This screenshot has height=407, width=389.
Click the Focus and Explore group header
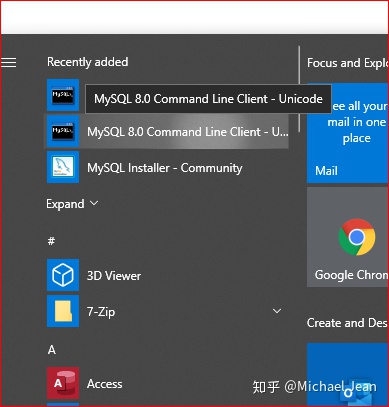click(x=348, y=63)
